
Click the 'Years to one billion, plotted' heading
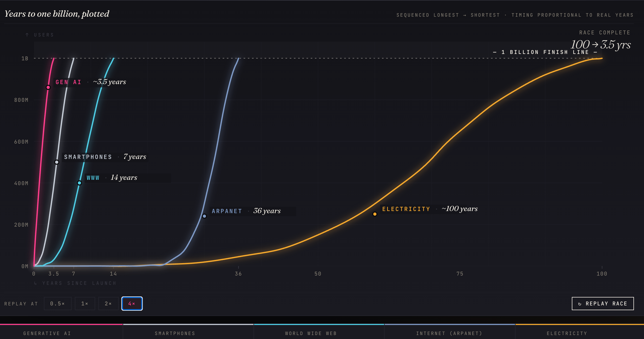coord(57,14)
